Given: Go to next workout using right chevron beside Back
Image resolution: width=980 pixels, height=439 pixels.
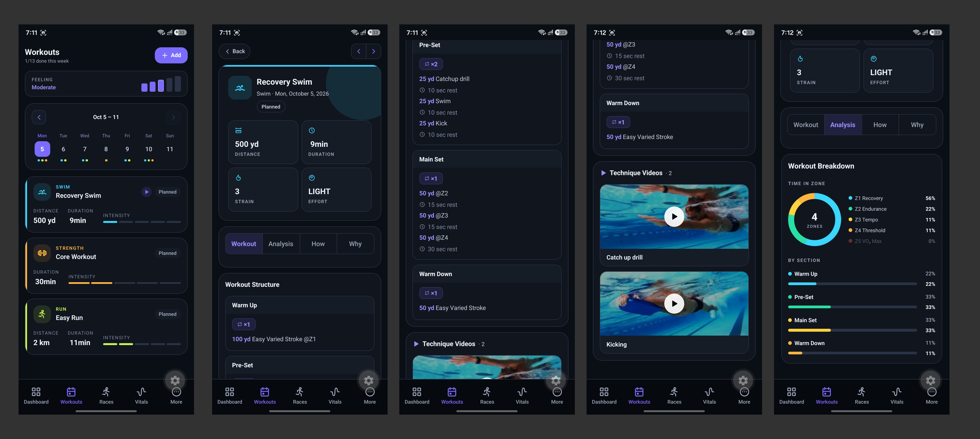Looking at the screenshot, I should (x=373, y=51).
